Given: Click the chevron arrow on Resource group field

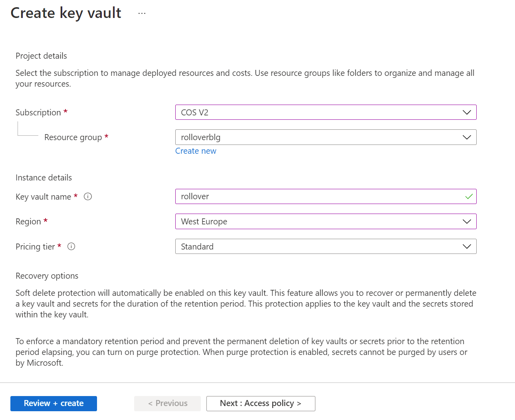Looking at the screenshot, I should point(466,137).
